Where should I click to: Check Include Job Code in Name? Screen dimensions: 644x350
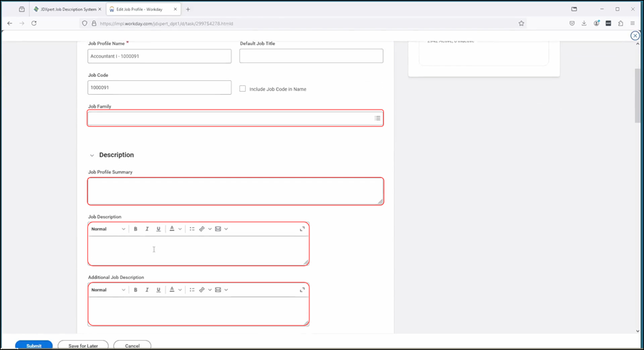coord(243,89)
